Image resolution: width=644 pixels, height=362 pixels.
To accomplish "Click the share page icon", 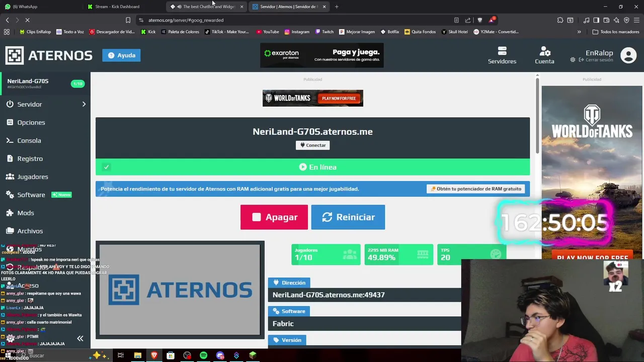I will tap(468, 20).
